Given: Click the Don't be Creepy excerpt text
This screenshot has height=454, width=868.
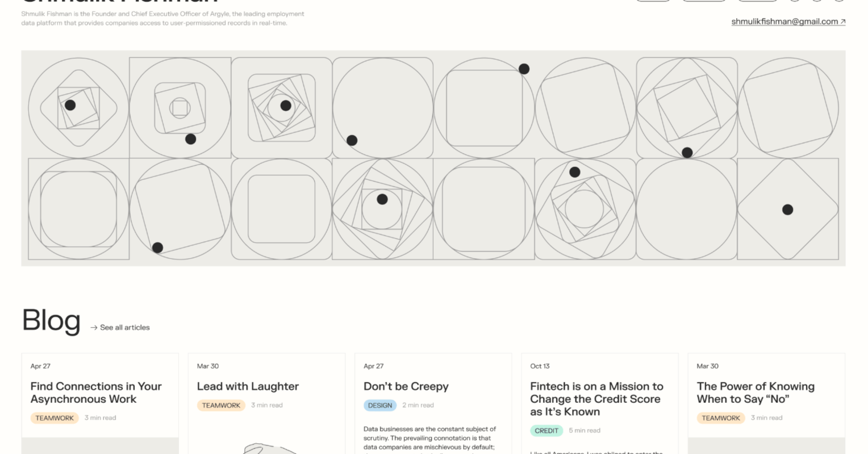Looking at the screenshot, I should [x=429, y=438].
